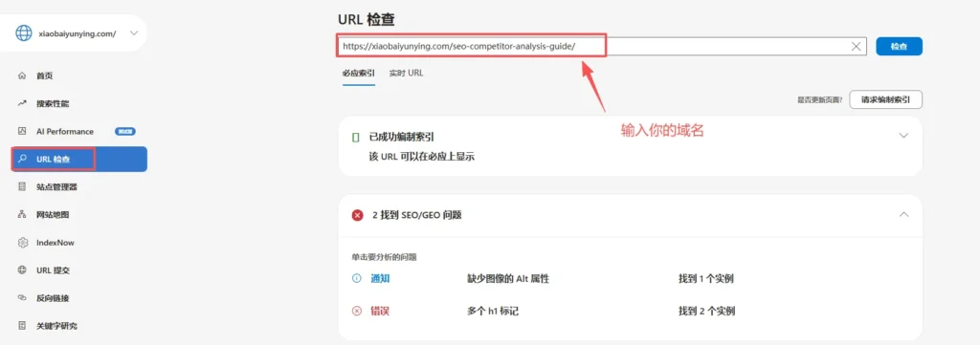Image resolution: width=980 pixels, height=345 pixels.
Task: Clear the URL field with the X icon
Action: (x=857, y=46)
